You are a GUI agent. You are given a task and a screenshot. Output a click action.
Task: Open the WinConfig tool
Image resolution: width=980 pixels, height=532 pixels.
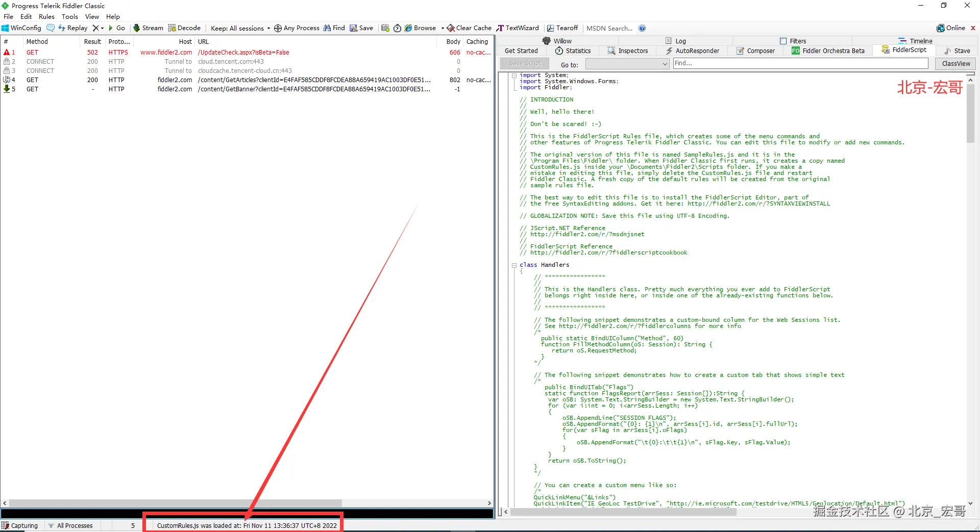coord(21,28)
